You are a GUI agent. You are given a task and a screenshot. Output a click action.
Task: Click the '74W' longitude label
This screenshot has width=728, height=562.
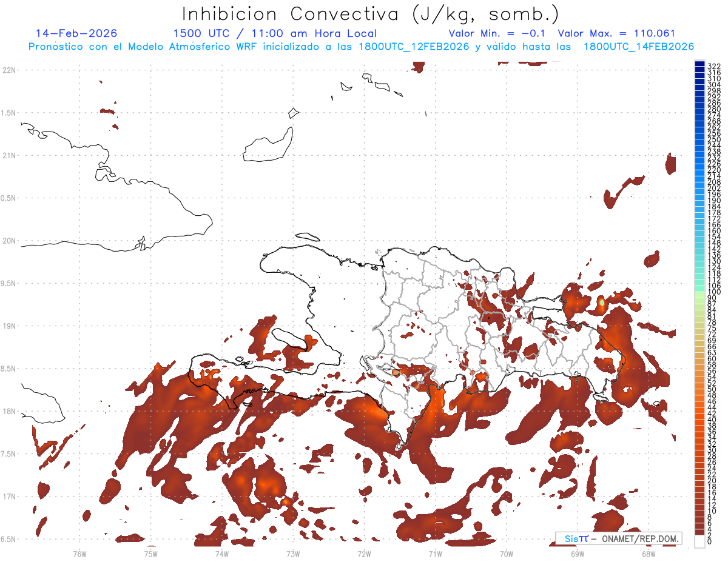tap(221, 553)
